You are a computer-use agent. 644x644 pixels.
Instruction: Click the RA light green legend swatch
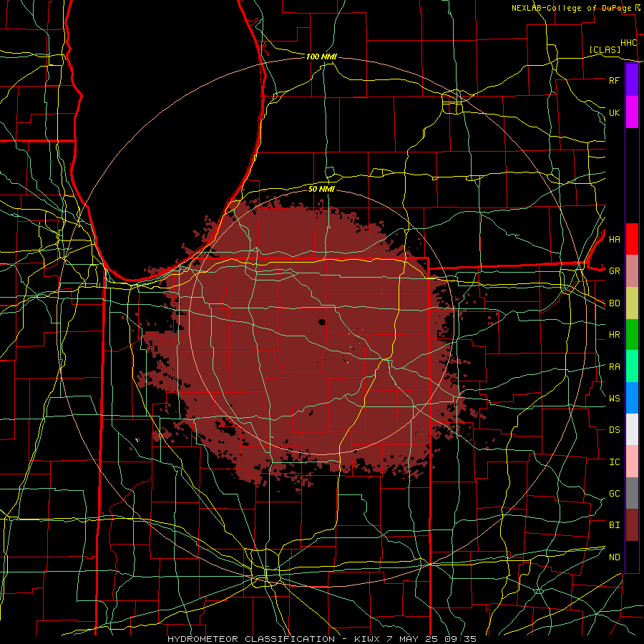click(632, 366)
